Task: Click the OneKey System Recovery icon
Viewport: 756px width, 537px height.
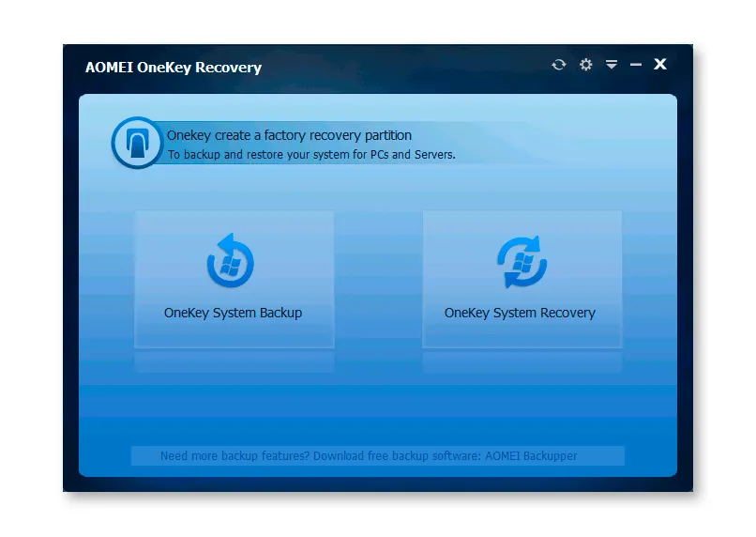Action: [x=522, y=262]
